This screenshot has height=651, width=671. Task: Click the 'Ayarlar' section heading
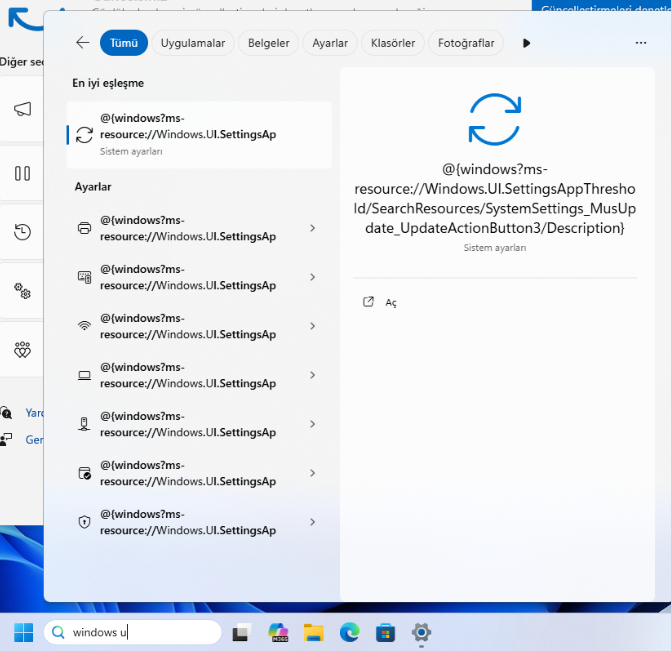93,187
